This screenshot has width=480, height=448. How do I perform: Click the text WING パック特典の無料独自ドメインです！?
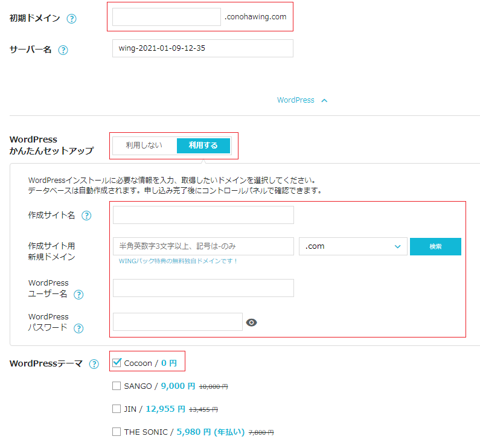point(178,261)
